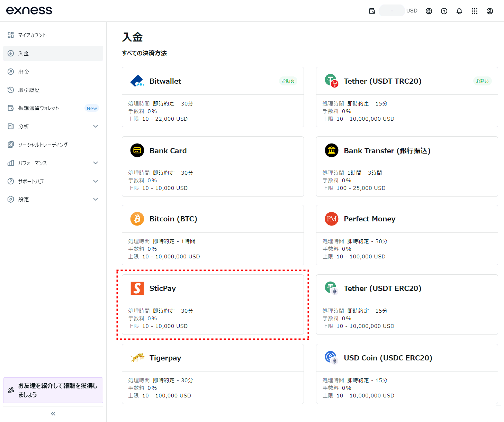Viewport: 504px width, 422px height.
Task: Choose Tigerpay deposit method
Action: tap(213, 374)
